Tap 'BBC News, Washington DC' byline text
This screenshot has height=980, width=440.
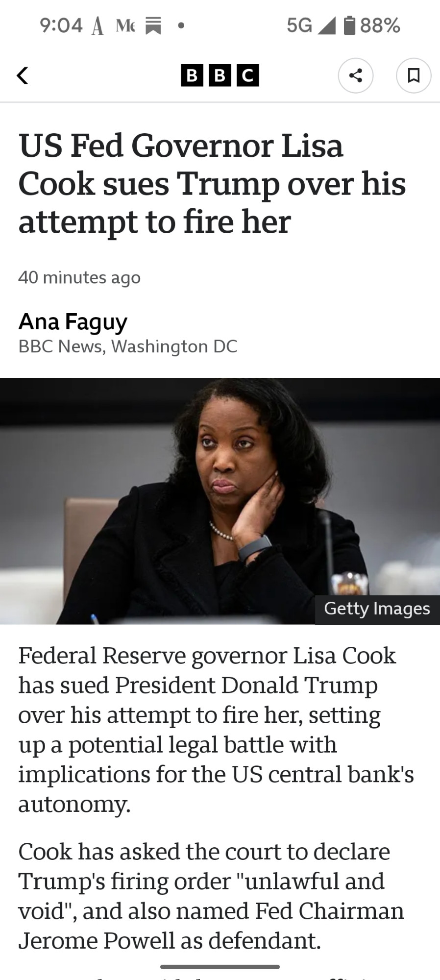click(x=128, y=346)
